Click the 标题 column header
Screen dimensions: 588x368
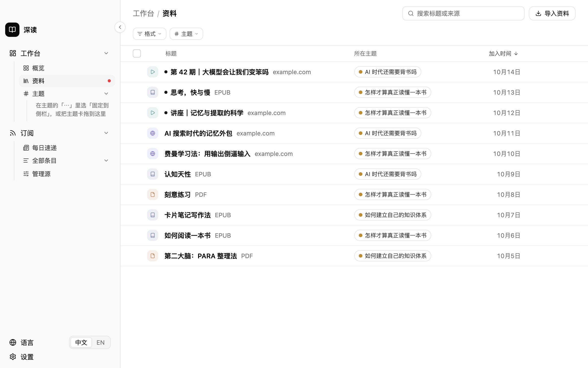pyautogui.click(x=171, y=53)
